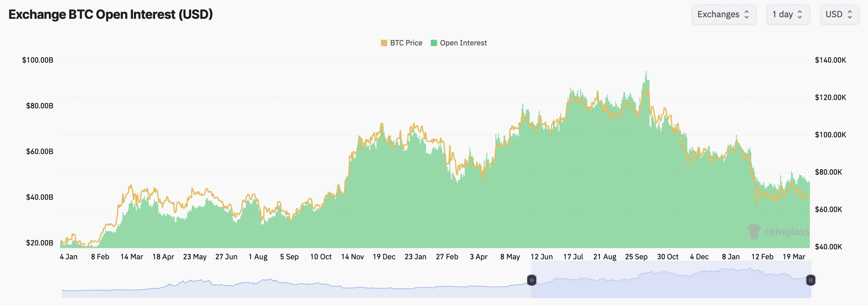Click the green Open Interest legend square
The height and width of the screenshot is (305, 868).
(x=434, y=43)
